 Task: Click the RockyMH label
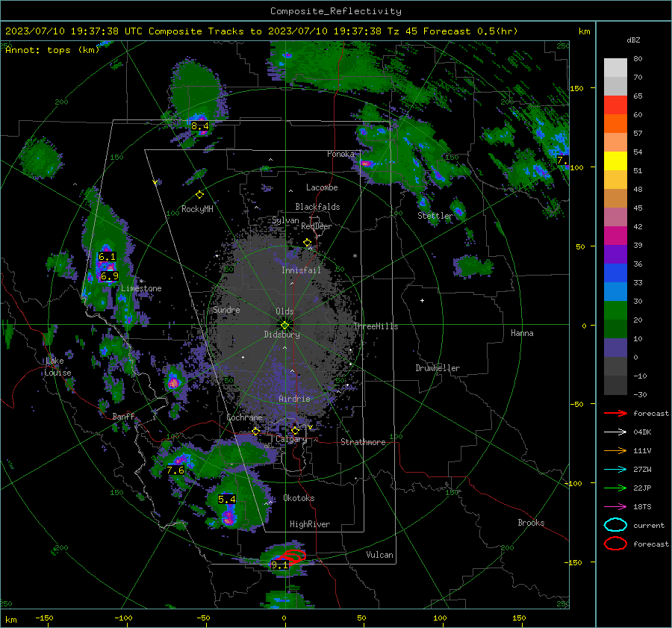click(197, 209)
